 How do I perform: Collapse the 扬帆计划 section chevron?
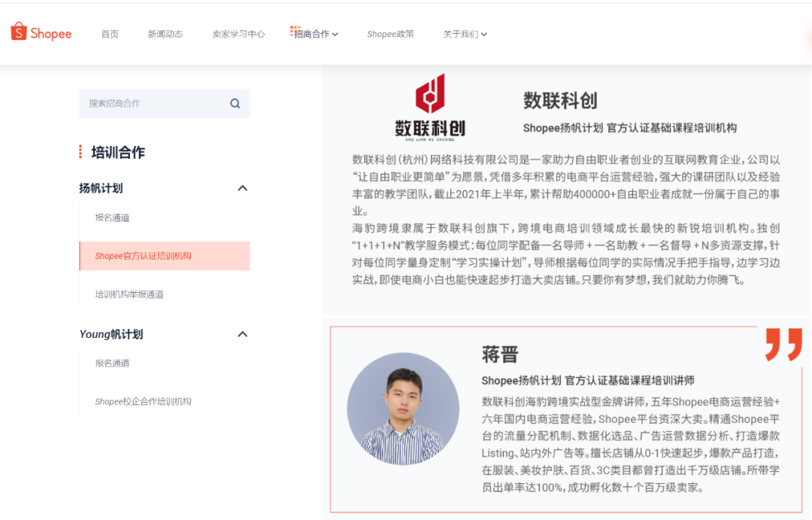242,188
